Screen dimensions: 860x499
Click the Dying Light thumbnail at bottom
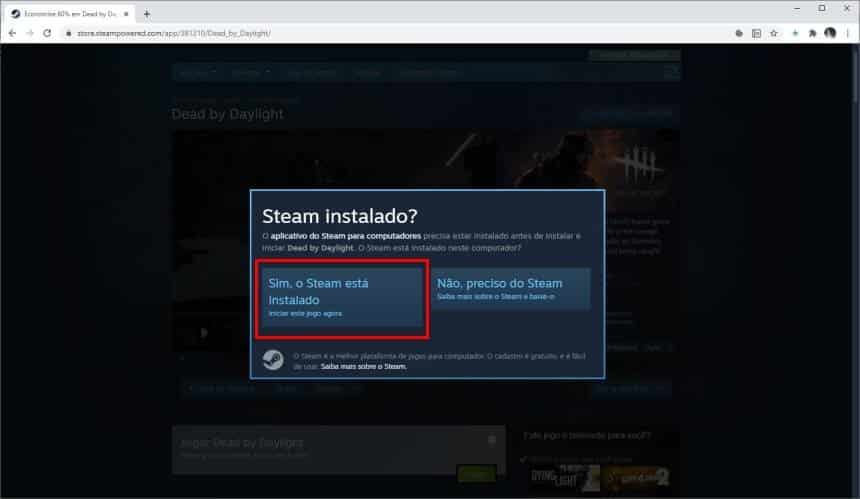[564, 477]
